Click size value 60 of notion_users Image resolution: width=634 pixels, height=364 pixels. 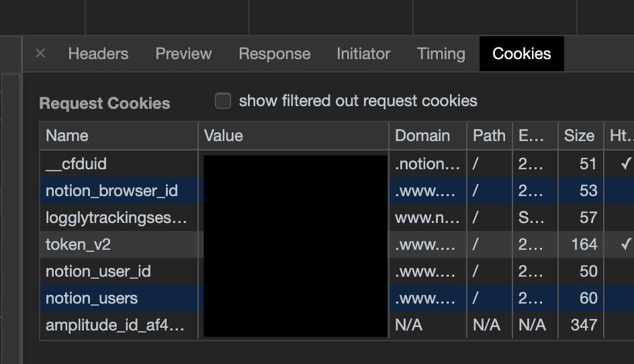tap(588, 298)
